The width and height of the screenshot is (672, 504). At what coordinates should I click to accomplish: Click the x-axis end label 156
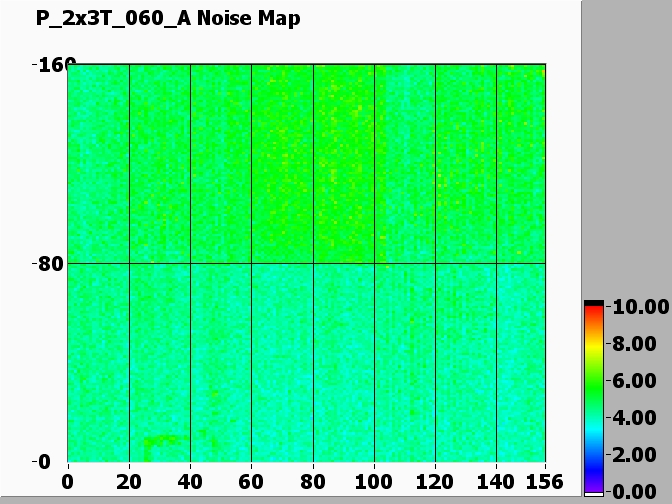point(545,482)
